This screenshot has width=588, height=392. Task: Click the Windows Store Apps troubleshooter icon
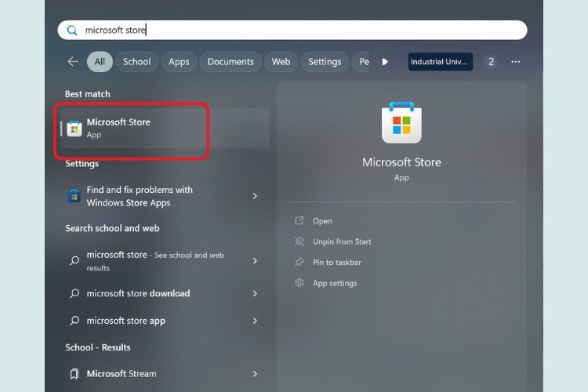click(x=74, y=196)
